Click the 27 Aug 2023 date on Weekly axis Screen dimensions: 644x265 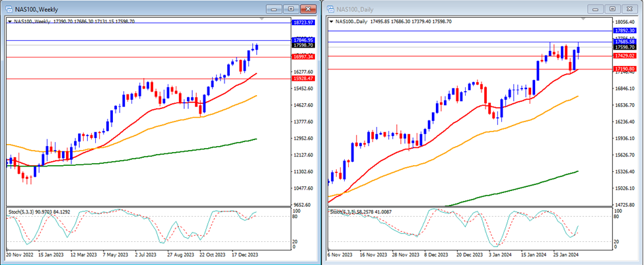click(x=181, y=254)
